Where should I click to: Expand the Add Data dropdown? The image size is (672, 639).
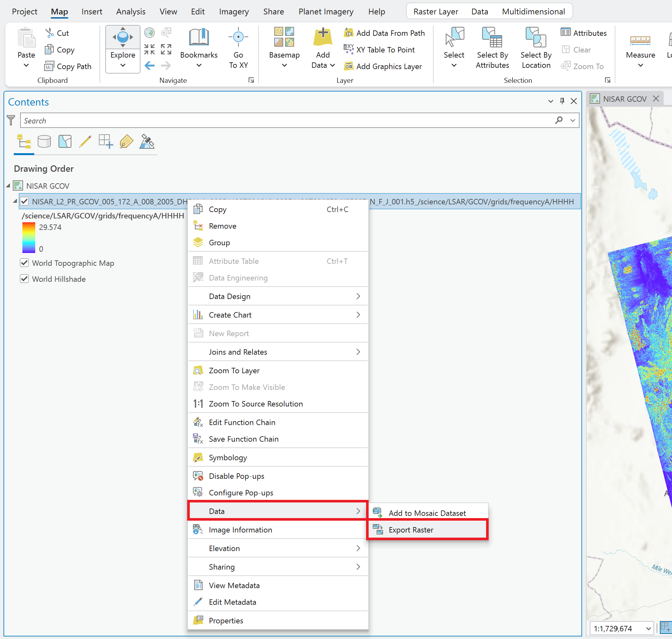[x=333, y=65]
